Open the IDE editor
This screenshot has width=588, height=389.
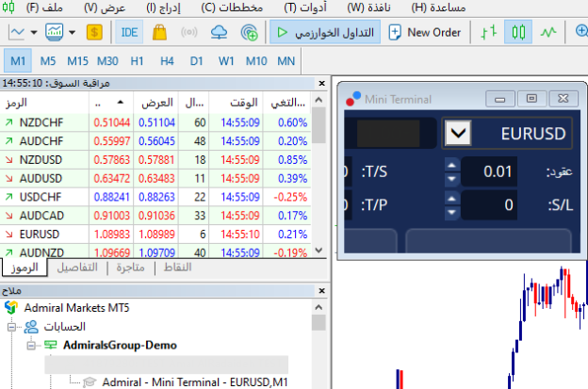coord(129,33)
